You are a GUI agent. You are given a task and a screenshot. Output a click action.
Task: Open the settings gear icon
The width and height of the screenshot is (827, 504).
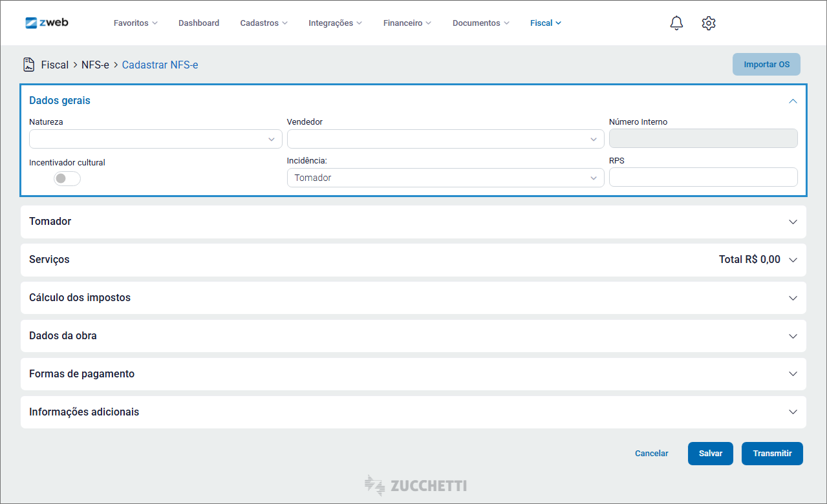coord(709,23)
